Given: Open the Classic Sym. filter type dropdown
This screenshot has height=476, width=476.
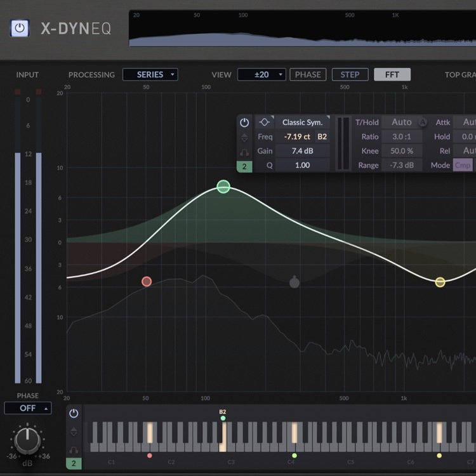Looking at the screenshot, I should [303, 122].
